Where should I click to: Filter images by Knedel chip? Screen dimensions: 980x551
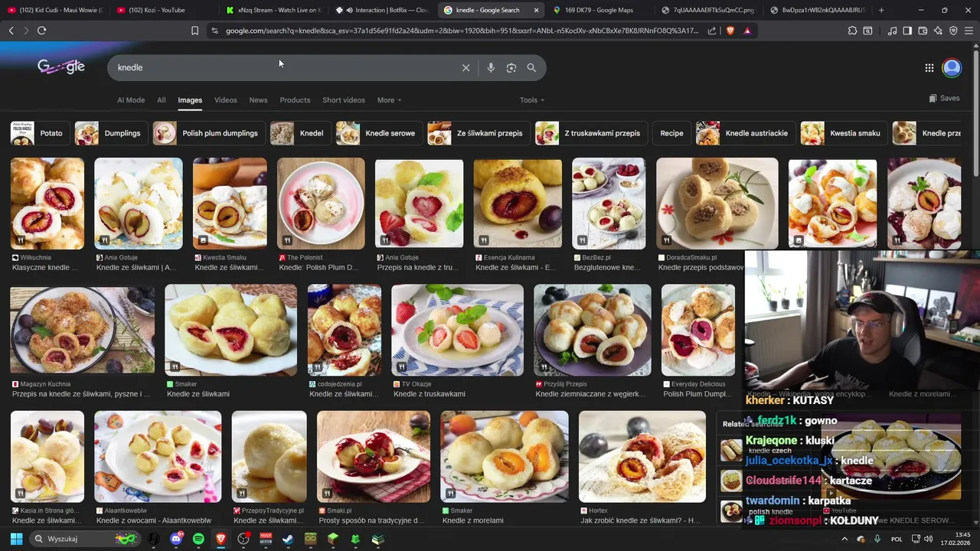(x=300, y=133)
